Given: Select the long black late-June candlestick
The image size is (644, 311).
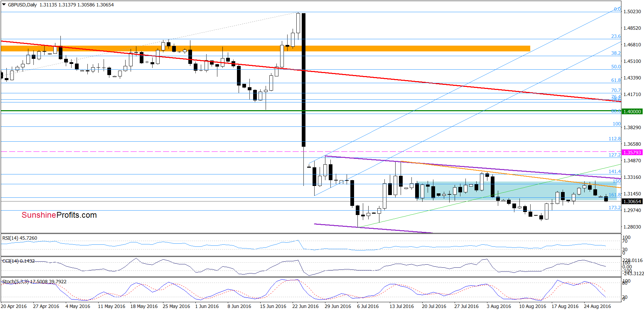Looking at the screenshot, I should point(303,80).
